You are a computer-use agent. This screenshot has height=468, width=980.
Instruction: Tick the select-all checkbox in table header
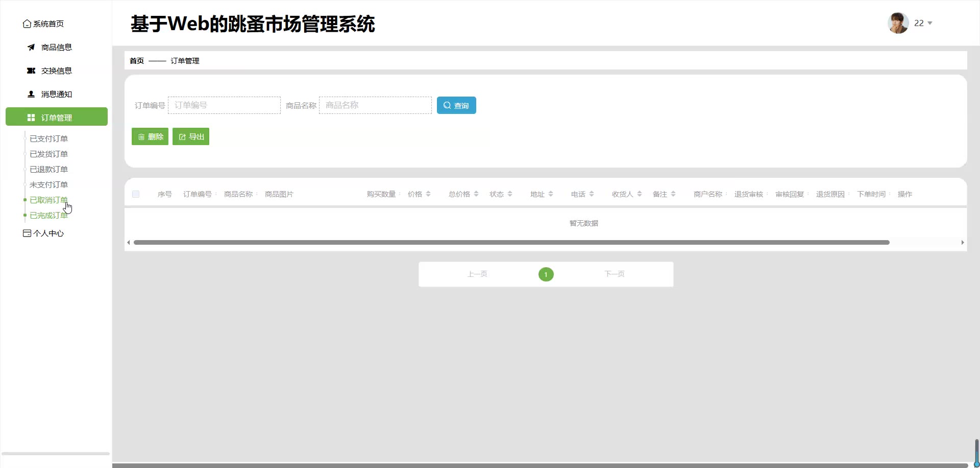(x=136, y=194)
